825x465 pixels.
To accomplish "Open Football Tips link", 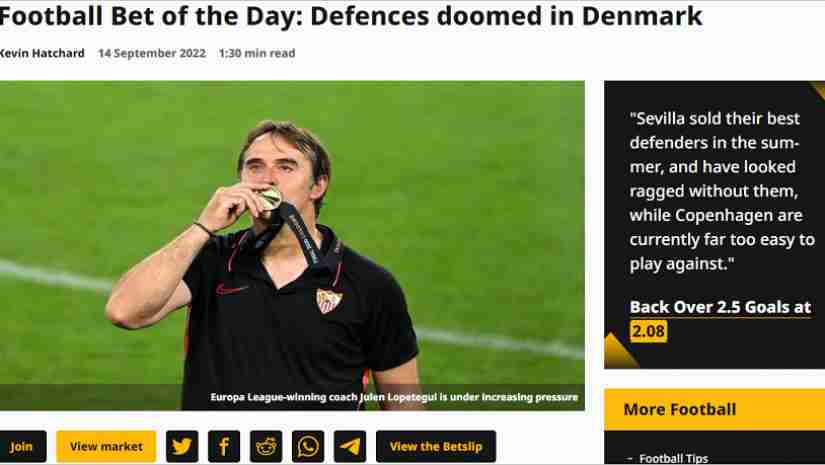I will tap(673, 458).
